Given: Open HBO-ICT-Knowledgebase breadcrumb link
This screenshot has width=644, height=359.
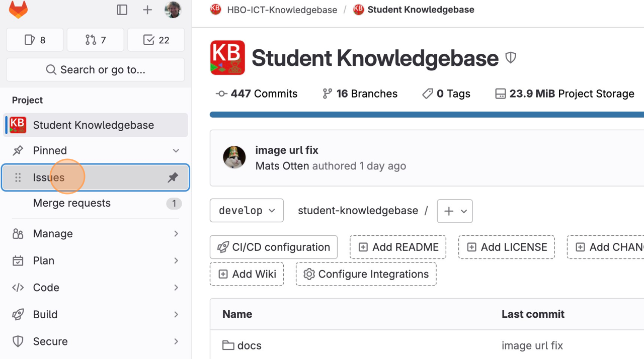Looking at the screenshot, I should click(282, 10).
